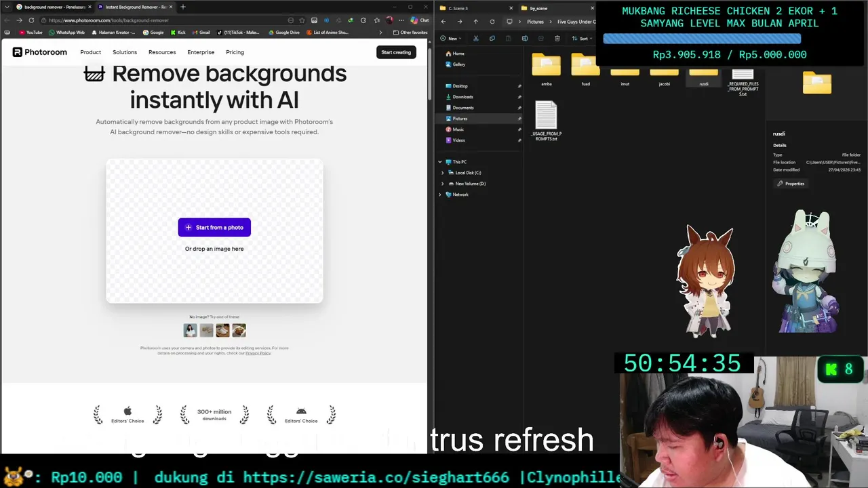Select the imut folder label
Viewport: 868px width, 488px height.
coord(625,84)
